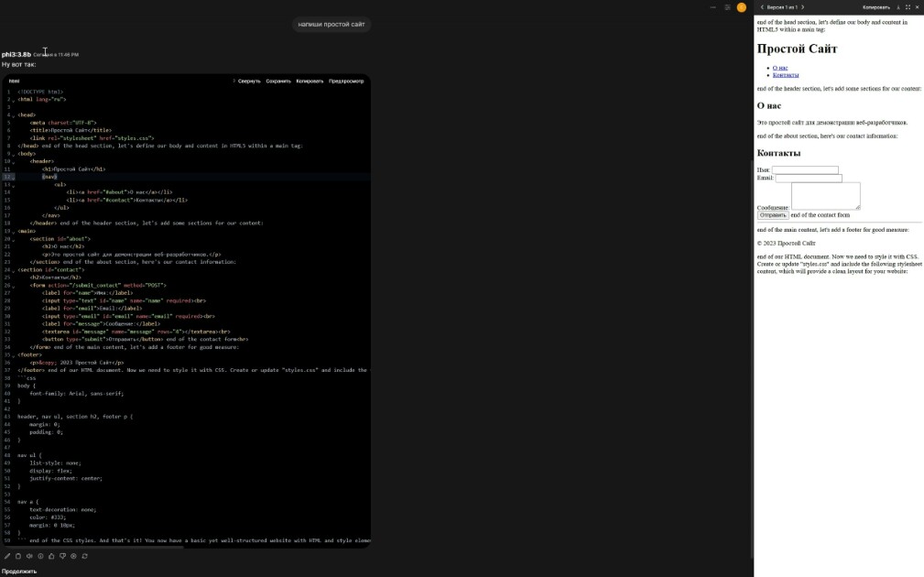
Task: Open the Контакты link in preview
Action: click(786, 75)
